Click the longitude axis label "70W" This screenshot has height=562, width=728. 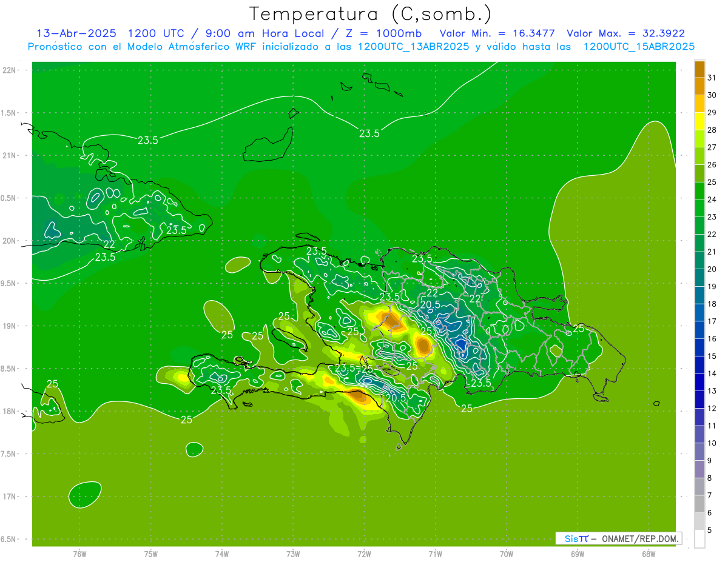(x=506, y=554)
